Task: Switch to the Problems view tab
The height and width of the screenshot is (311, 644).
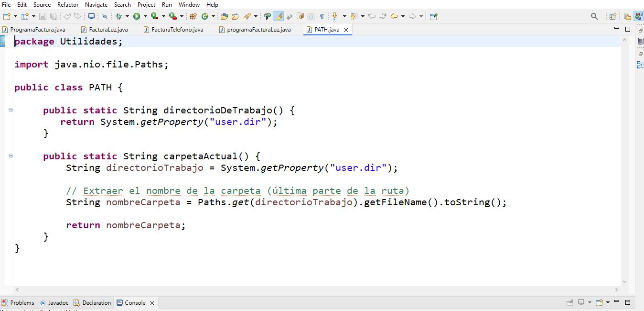Action: click(22, 302)
